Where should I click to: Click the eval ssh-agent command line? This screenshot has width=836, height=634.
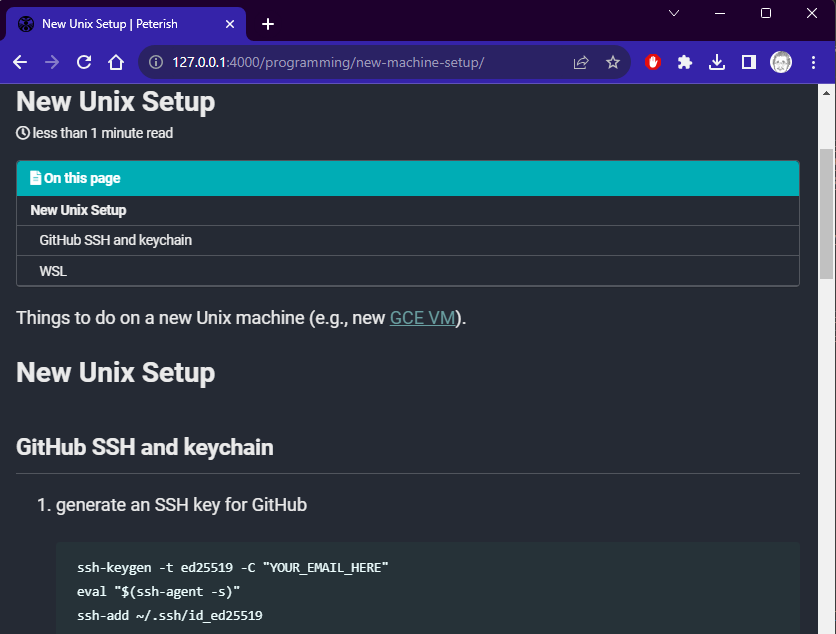pos(158,591)
